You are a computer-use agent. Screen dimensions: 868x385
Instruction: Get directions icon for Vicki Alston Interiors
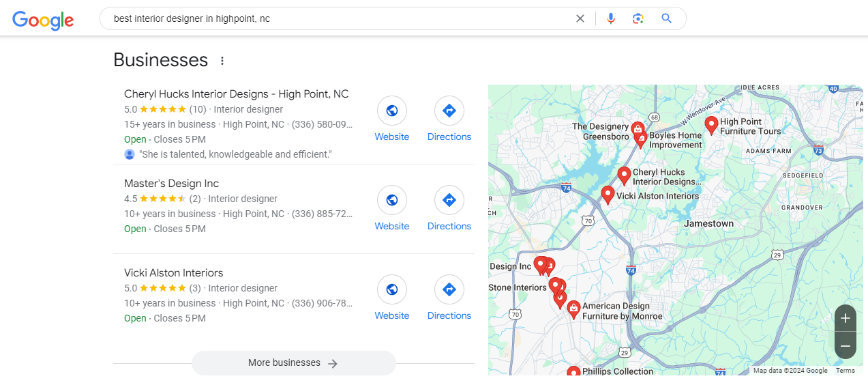pyautogui.click(x=449, y=289)
